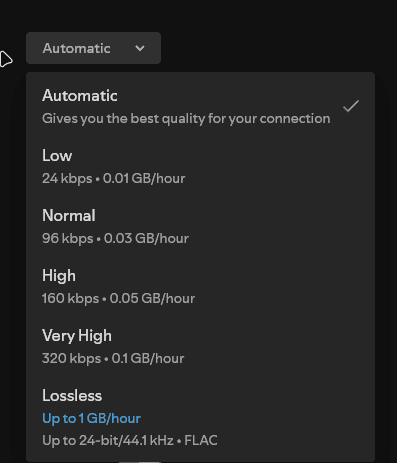Viewport: 397px width, 463px height.
Task: Click the Up to 24-bit/44.1 kHz • FLAC line
Action: point(130,441)
